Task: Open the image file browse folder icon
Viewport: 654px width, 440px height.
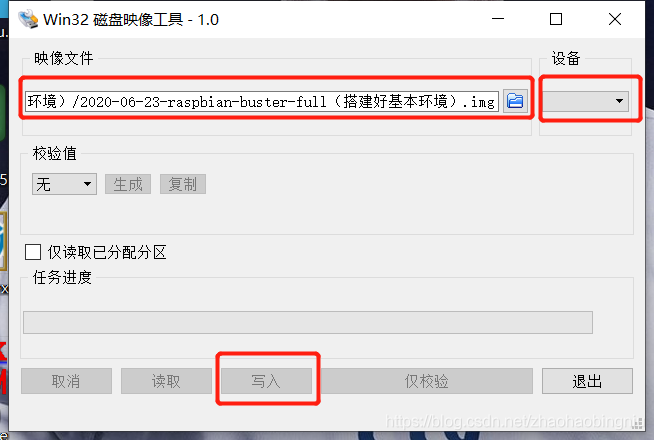Action: coord(515,101)
